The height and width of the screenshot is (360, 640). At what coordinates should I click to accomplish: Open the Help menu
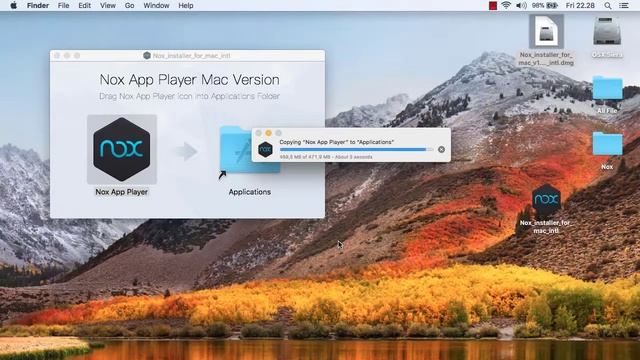186,5
